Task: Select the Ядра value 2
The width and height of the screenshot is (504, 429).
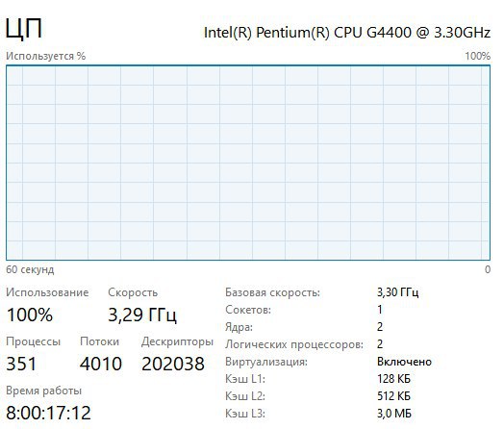Action: (x=380, y=327)
